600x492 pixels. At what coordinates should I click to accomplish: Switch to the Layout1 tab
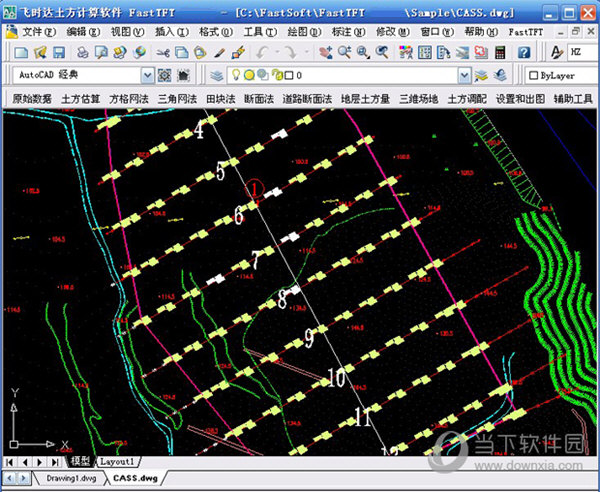(x=117, y=462)
